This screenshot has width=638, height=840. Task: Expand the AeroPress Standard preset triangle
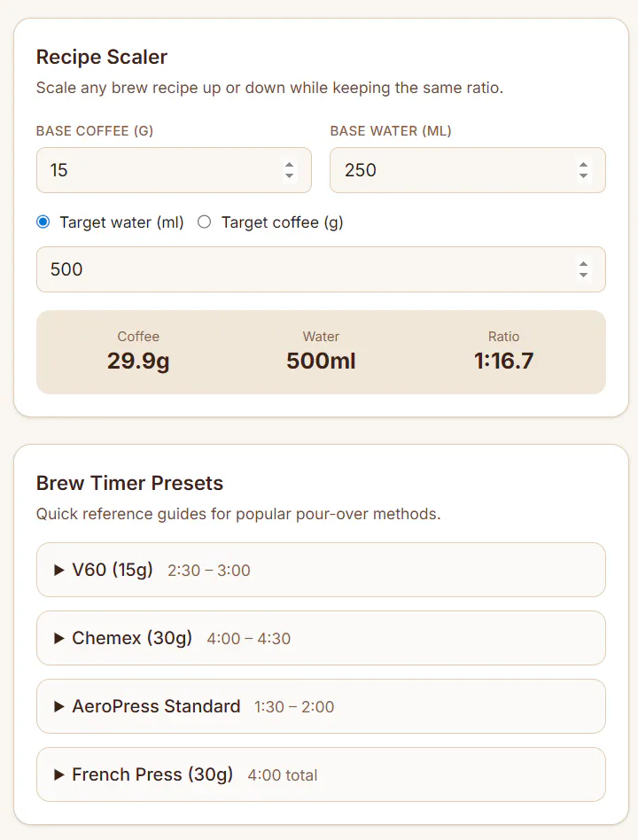[x=58, y=706]
